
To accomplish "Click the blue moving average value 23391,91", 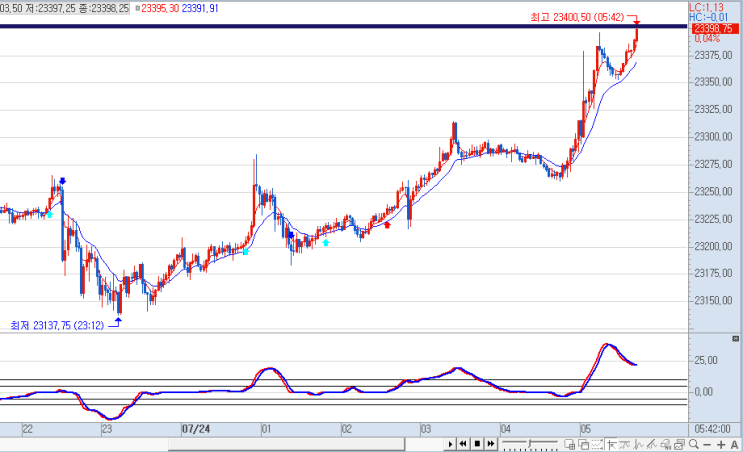I will pos(199,8).
